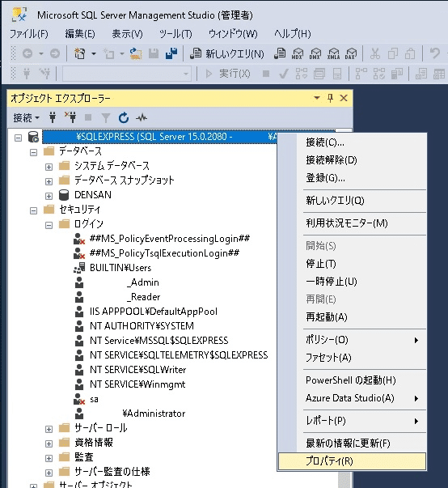Image resolution: width=448 pixels, height=488 pixels.
Task: Choose 利用状況モニター(M) from the context menu
Action: 352,223
